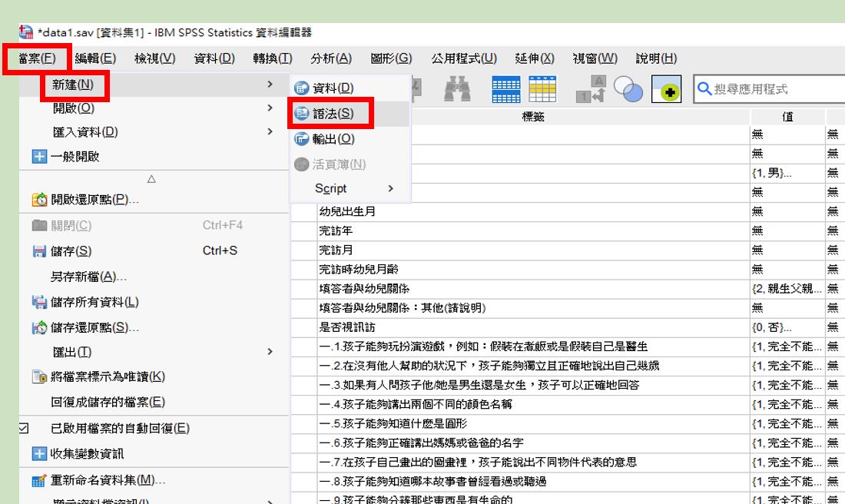Viewport: 845px width, 504px height.
Task: Select 語法(S) to create new syntax
Action: [x=333, y=114]
